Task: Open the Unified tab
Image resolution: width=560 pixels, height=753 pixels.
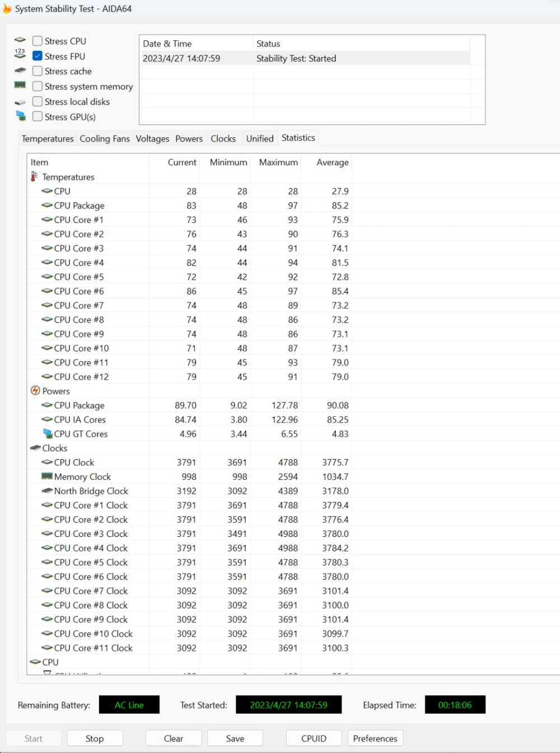Action: (260, 139)
